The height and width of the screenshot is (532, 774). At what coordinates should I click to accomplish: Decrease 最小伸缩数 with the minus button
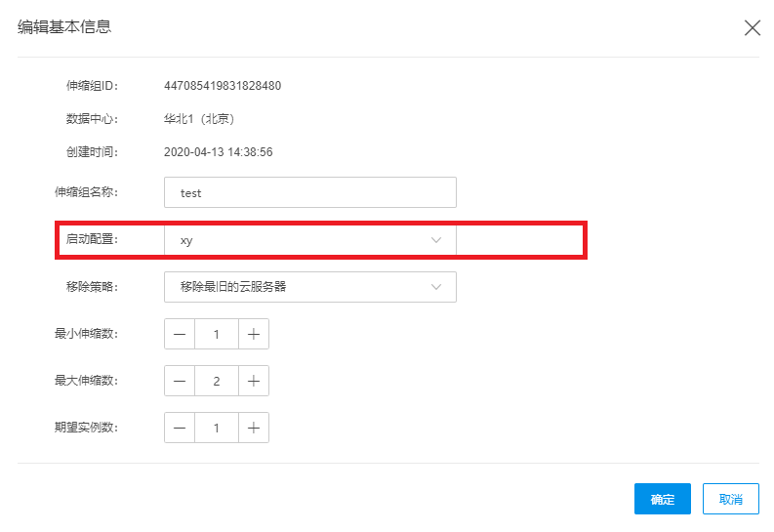pos(180,334)
